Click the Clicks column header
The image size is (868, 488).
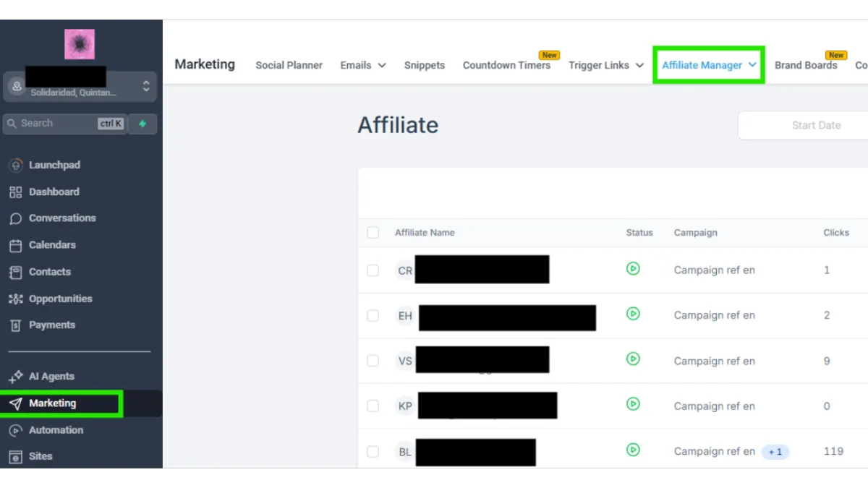tap(836, 233)
